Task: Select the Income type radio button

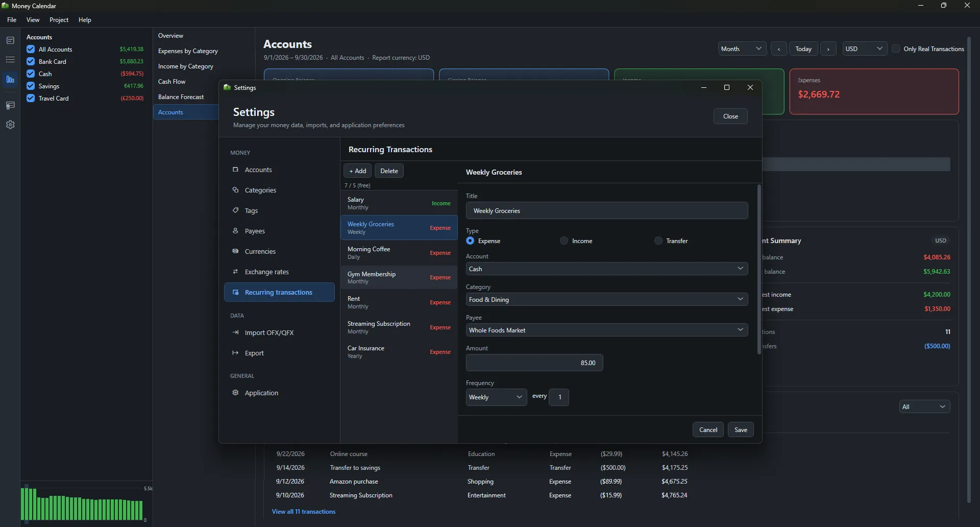Action: pos(564,241)
